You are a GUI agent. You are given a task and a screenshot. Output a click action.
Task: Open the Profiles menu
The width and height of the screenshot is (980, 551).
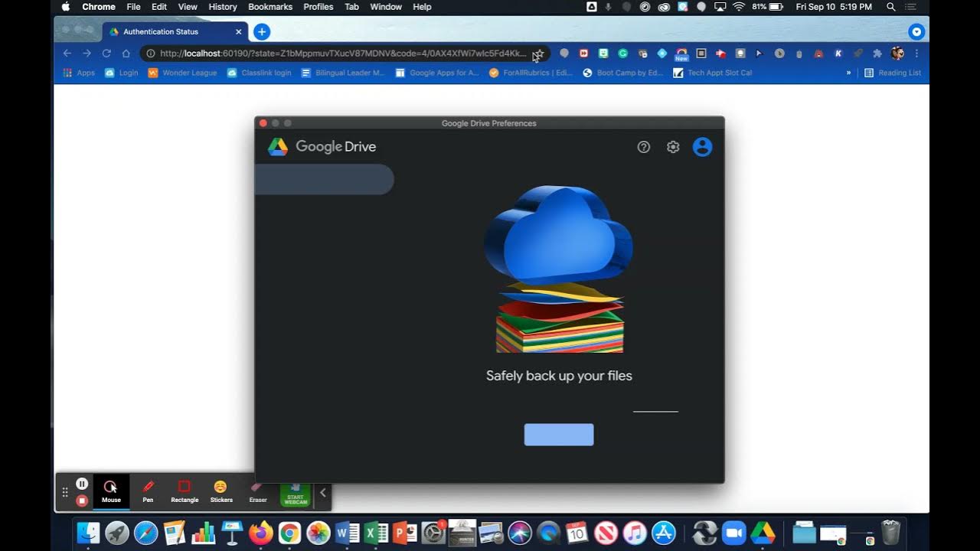tap(318, 7)
